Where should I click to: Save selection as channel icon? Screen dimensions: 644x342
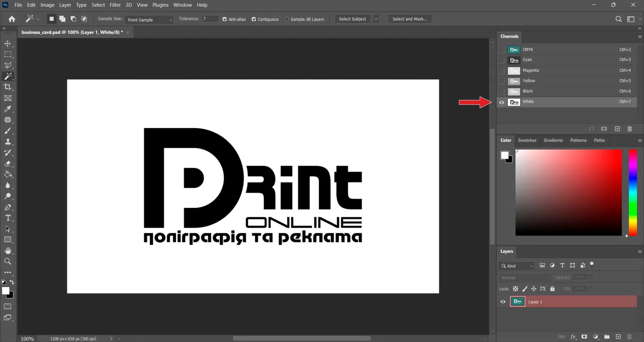(x=604, y=129)
